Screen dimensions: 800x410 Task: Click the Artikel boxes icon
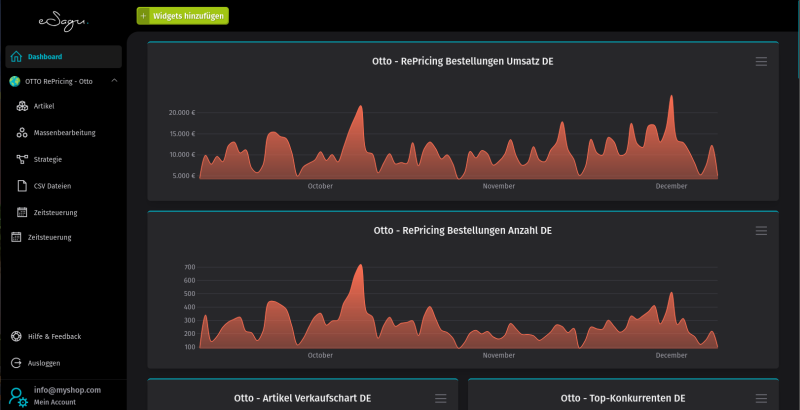(23, 106)
